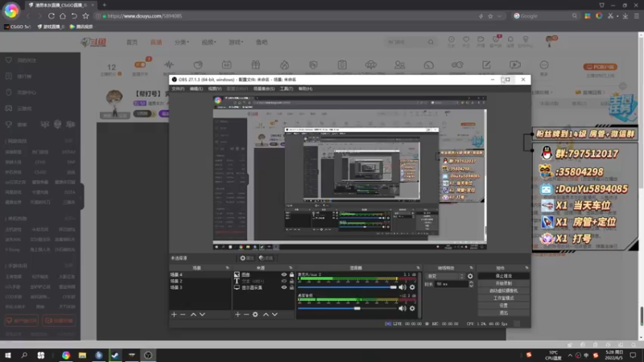Viewport: 644px width, 362px height.
Task: Click 启动虚拟摄像机 button in OBS
Action: [504, 290]
